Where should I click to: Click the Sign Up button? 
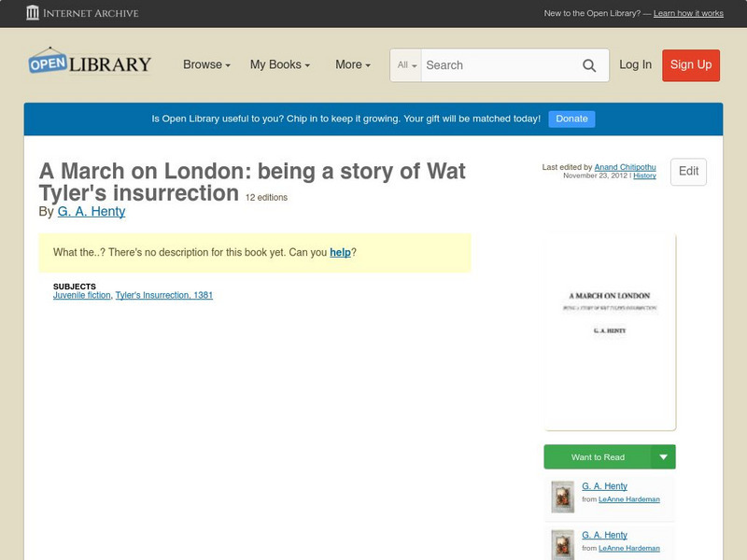691,65
